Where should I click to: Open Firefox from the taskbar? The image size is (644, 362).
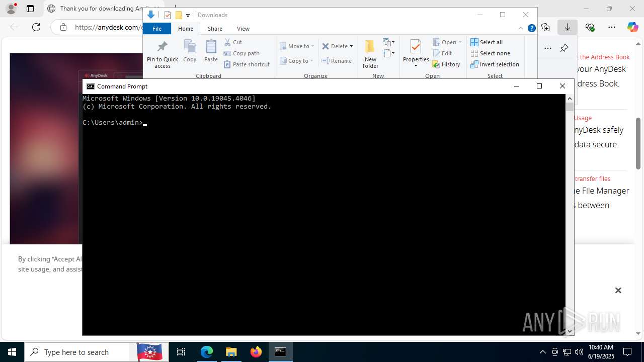pos(256,352)
